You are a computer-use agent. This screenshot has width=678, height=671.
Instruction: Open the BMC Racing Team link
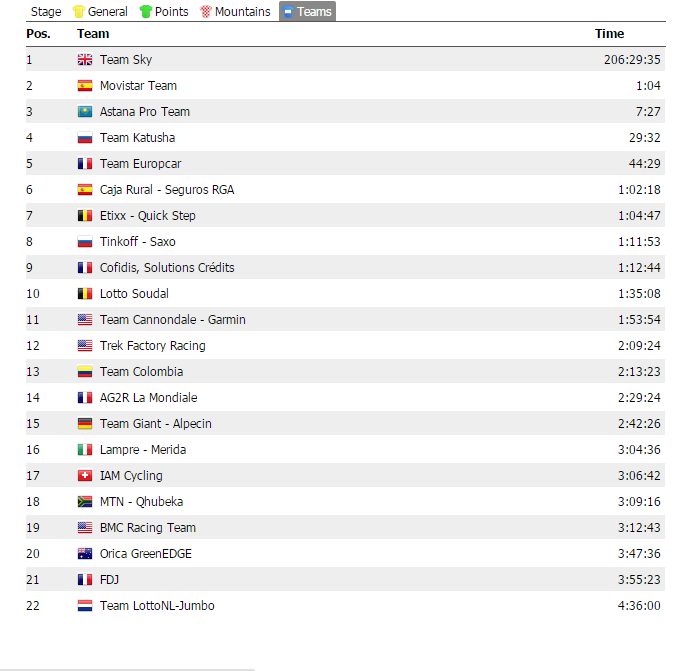(x=147, y=528)
